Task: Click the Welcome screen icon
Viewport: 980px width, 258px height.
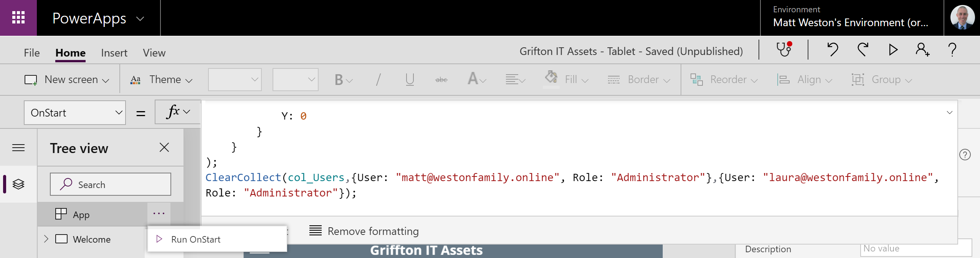Action: click(61, 239)
